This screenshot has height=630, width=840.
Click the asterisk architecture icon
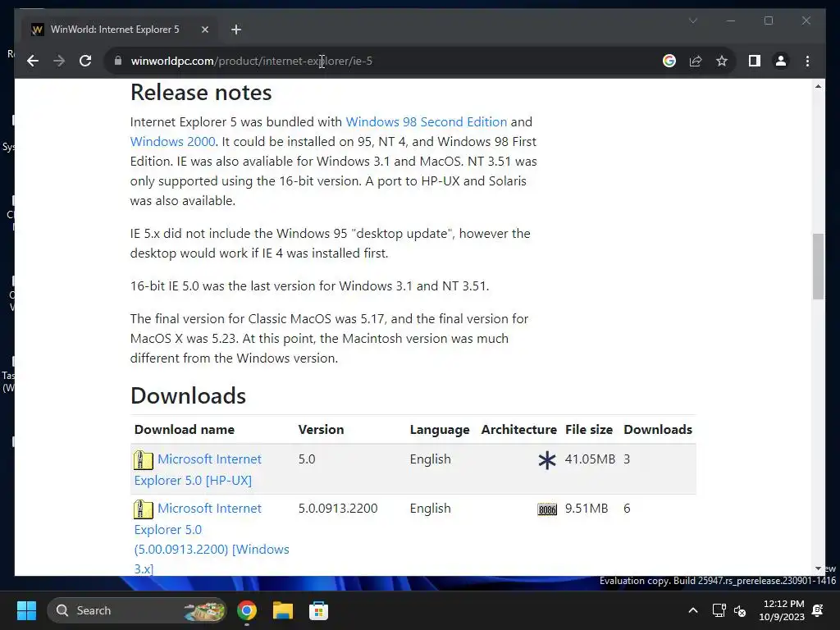coord(547,460)
